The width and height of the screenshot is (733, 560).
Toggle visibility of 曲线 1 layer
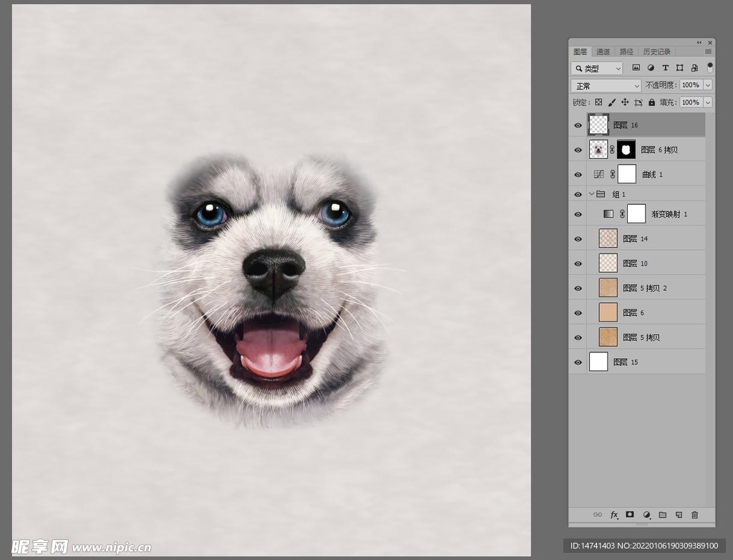tap(578, 175)
